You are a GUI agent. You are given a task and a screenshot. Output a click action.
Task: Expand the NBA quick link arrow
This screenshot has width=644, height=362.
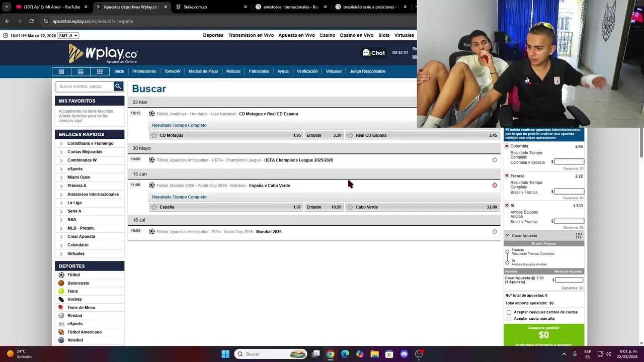point(61,220)
